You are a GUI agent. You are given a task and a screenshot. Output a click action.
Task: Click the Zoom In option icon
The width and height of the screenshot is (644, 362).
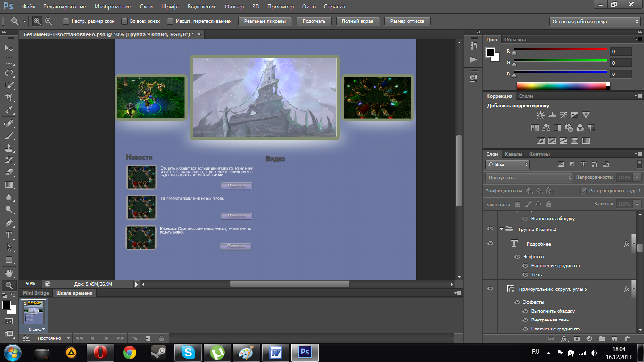pyautogui.click(x=37, y=21)
